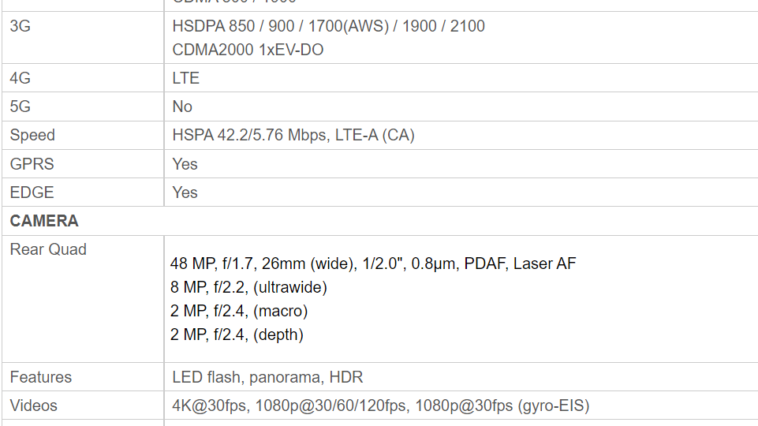Click the EDGE row label
758x426 pixels.
point(32,192)
